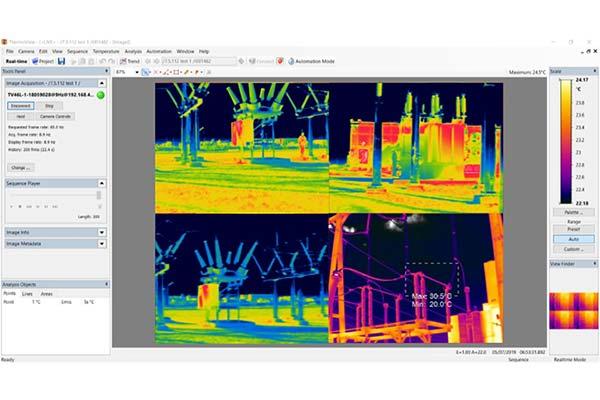Click the temperature color scale bar
The image size is (600, 400).
pyautogui.click(x=566, y=140)
